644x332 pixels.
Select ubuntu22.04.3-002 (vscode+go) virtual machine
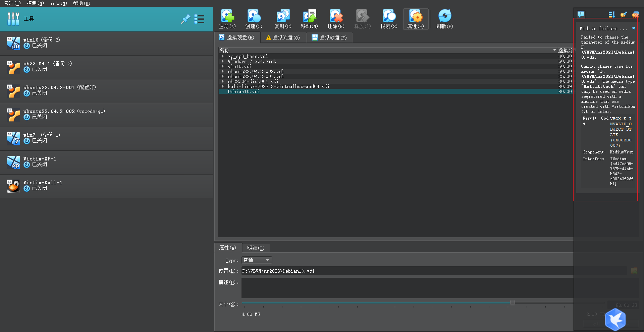click(106, 115)
